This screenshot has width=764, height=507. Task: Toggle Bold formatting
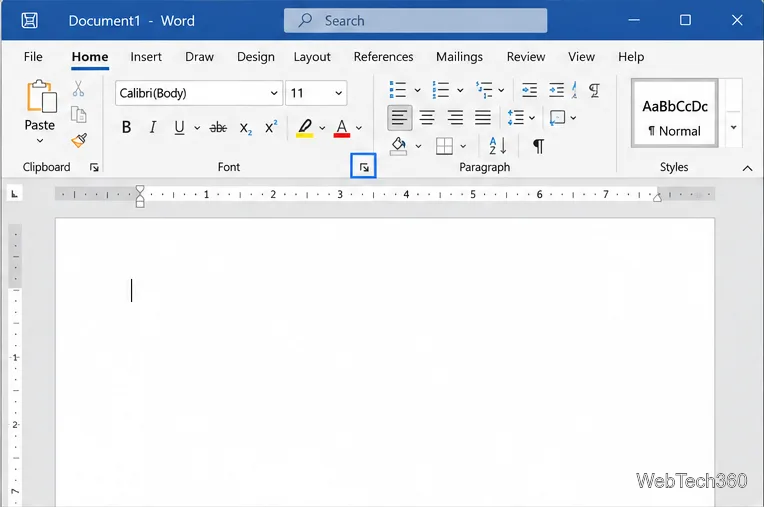coord(126,128)
